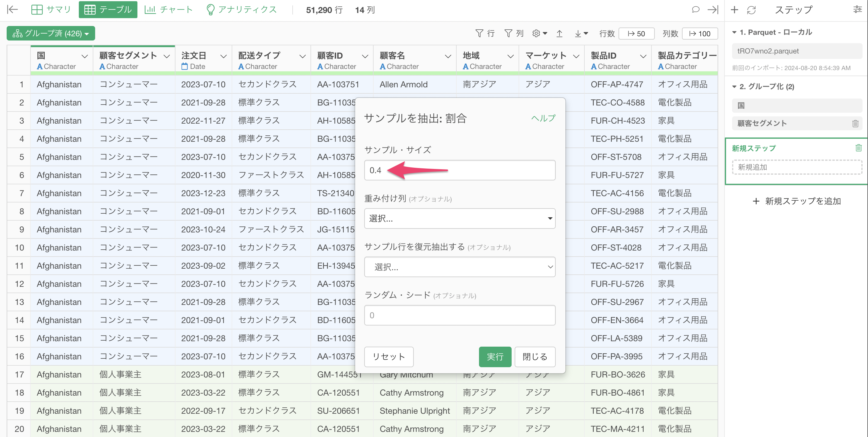Viewport: 868px width, 437px height.
Task: Open the download arrow menu
Action: pyautogui.click(x=581, y=33)
